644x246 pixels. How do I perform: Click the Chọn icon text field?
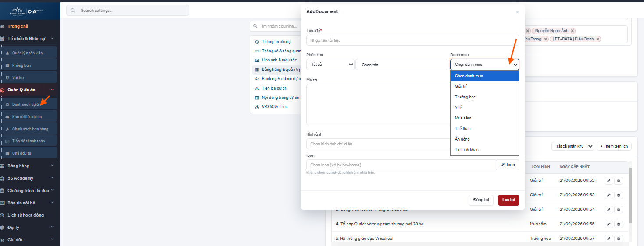coord(401,165)
